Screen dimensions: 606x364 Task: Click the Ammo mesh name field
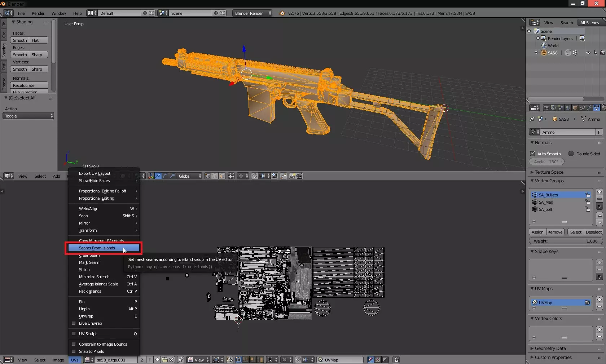pos(568,132)
